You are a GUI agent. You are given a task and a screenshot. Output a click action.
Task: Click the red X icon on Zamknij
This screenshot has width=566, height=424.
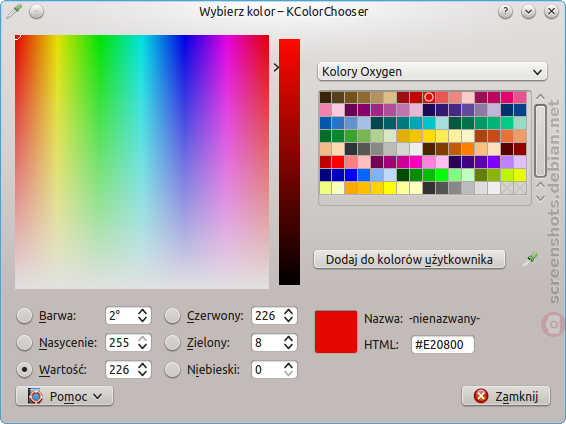point(481,396)
